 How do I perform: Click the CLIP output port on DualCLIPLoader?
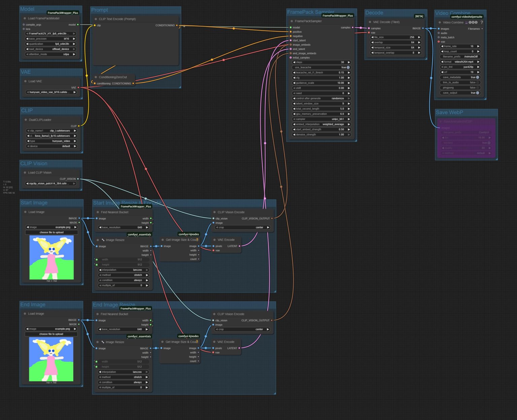pos(79,126)
